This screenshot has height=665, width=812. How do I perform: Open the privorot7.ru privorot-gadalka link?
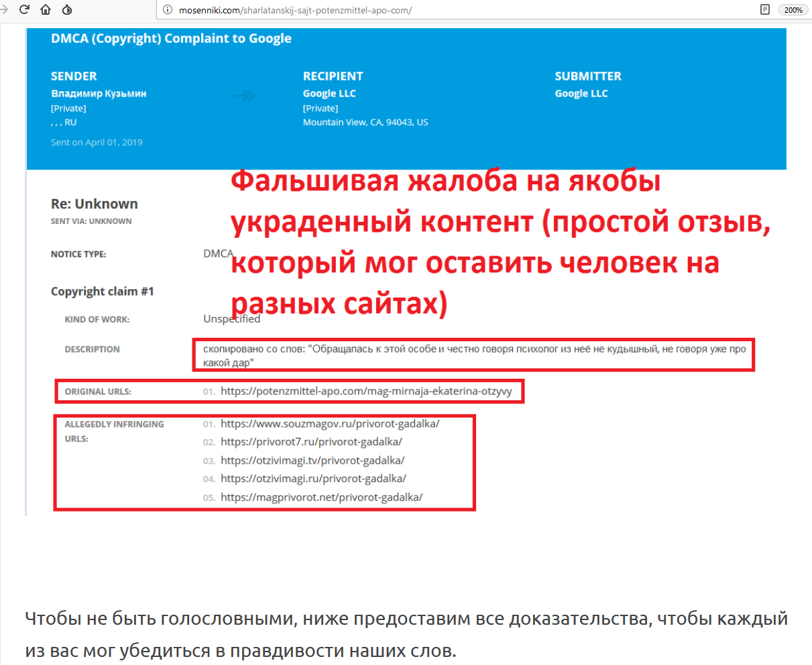point(311,442)
